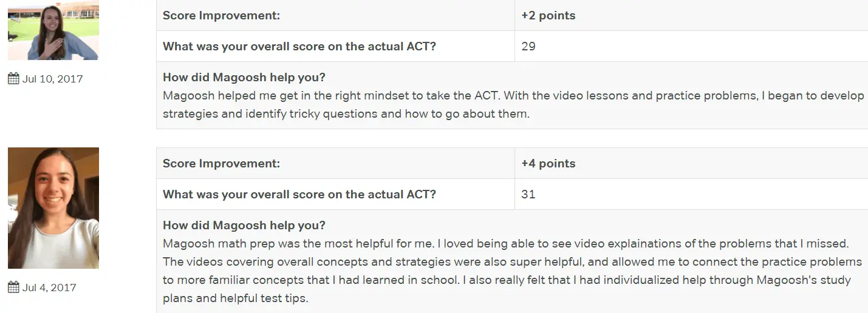
Task: Click the +2 points score improvement cell
Action: click(x=691, y=16)
